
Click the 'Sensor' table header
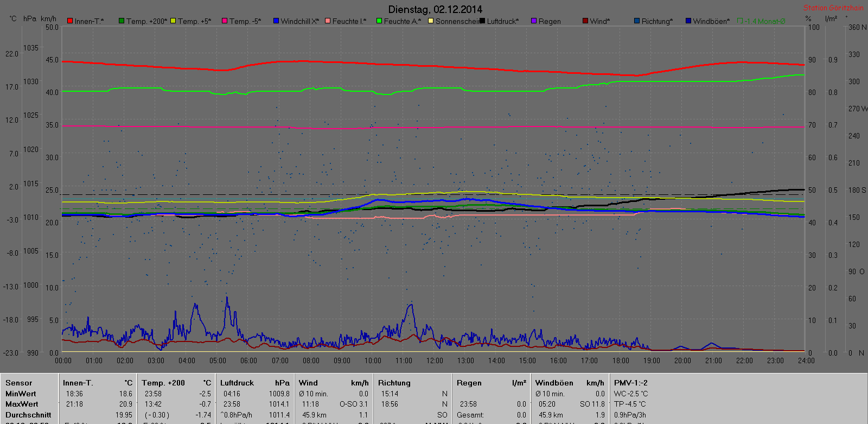(x=19, y=383)
